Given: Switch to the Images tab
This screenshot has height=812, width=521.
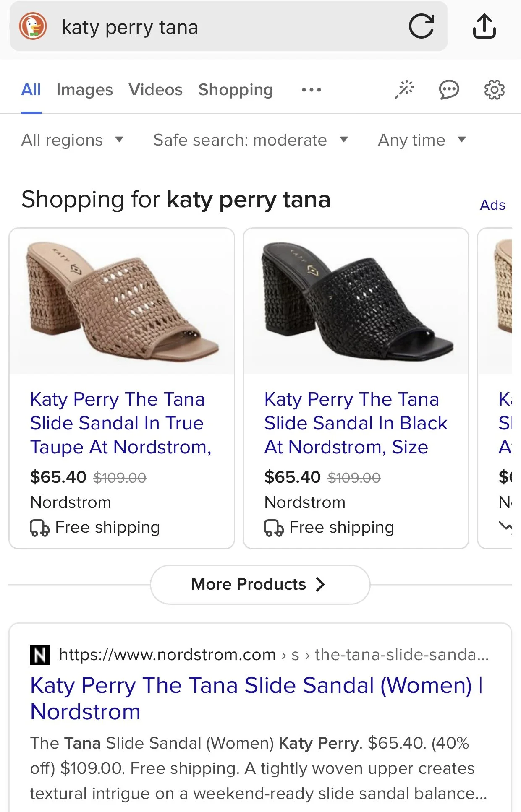Looking at the screenshot, I should 84,89.
